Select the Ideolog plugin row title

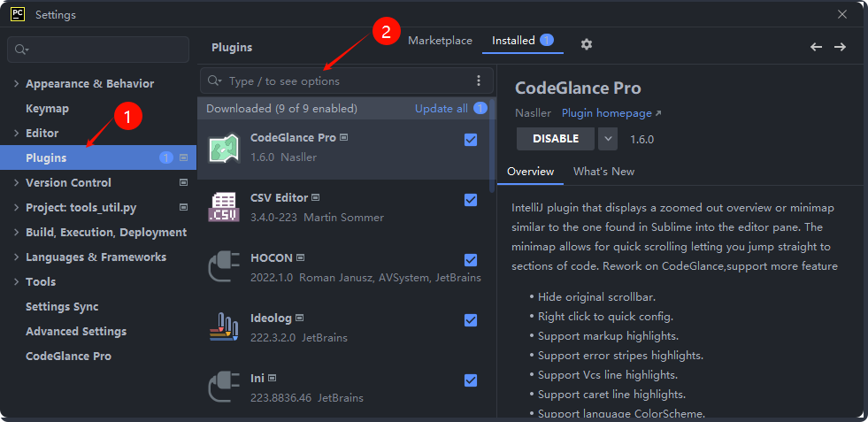pos(272,318)
